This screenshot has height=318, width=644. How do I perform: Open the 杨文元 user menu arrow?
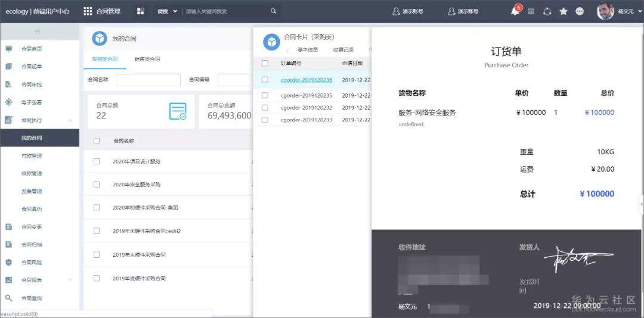639,11
